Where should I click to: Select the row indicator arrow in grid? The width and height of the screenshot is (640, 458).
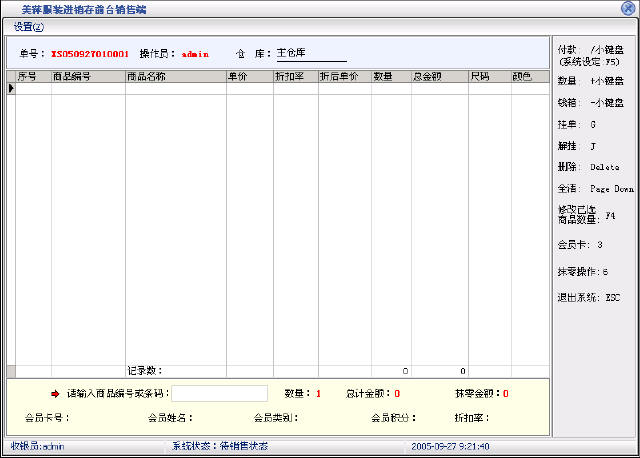click(x=11, y=89)
